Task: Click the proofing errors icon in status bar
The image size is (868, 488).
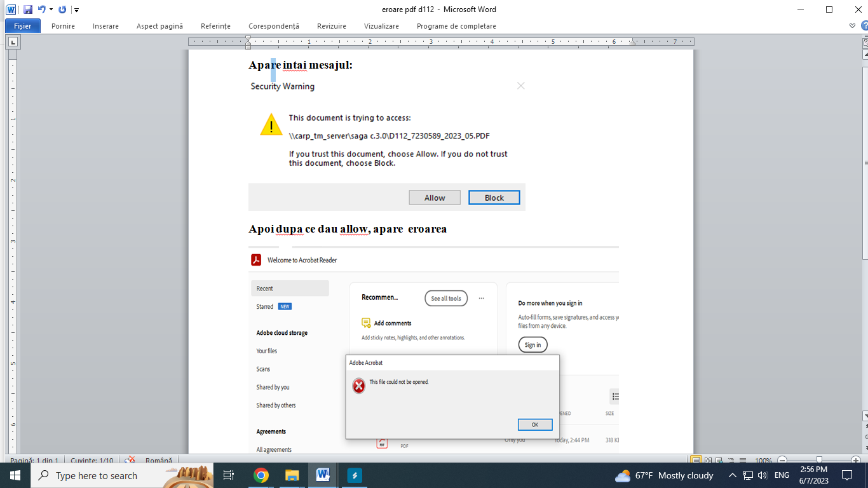Action: click(x=130, y=461)
